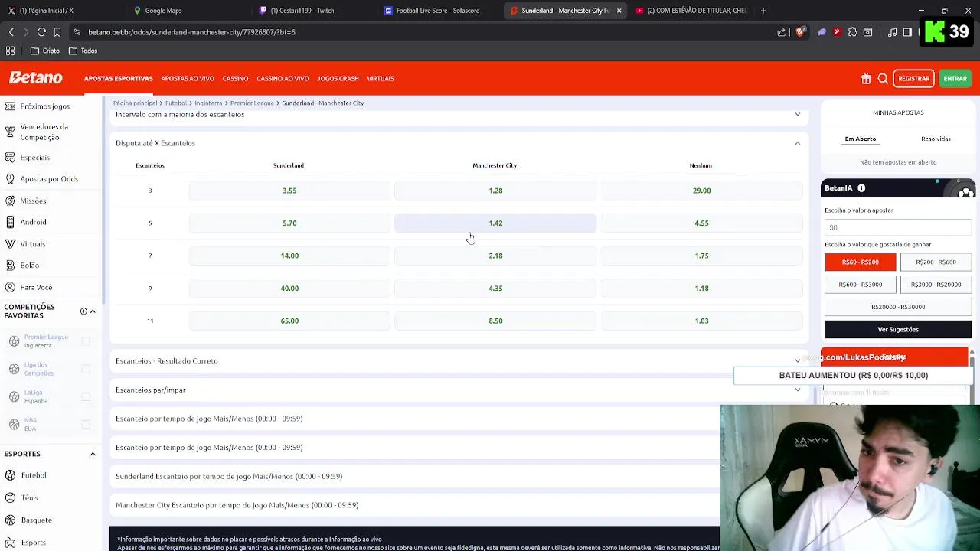Add a favorite competition with plus icon

[x=83, y=311]
